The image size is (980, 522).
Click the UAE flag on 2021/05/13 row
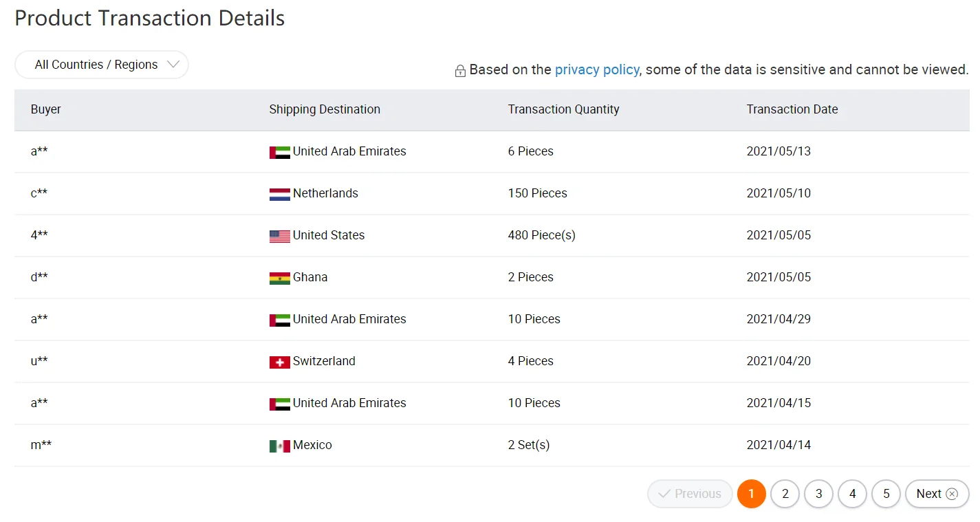[x=279, y=152]
